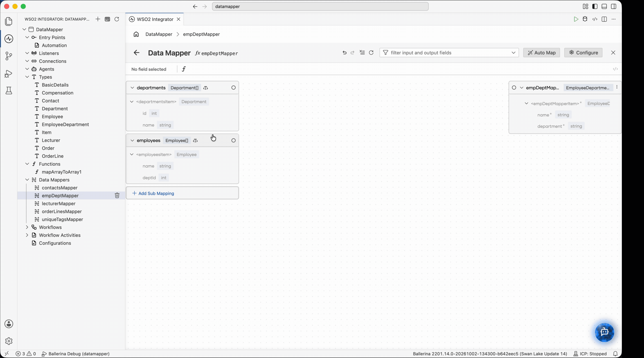644x358 pixels.
Task: Add a new artifact with the plus icon
Action: coord(98,19)
